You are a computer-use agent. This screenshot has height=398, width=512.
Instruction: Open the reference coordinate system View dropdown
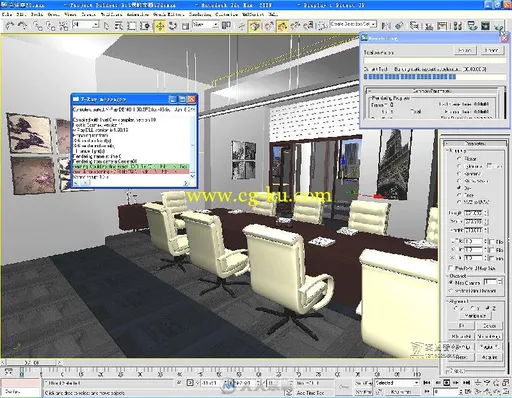(216, 25)
